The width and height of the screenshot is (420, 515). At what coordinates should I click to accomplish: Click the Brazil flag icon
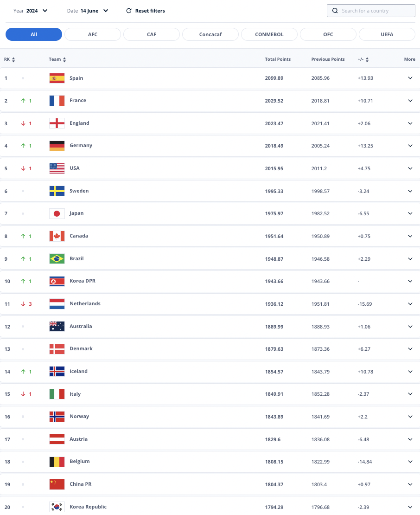tap(57, 259)
